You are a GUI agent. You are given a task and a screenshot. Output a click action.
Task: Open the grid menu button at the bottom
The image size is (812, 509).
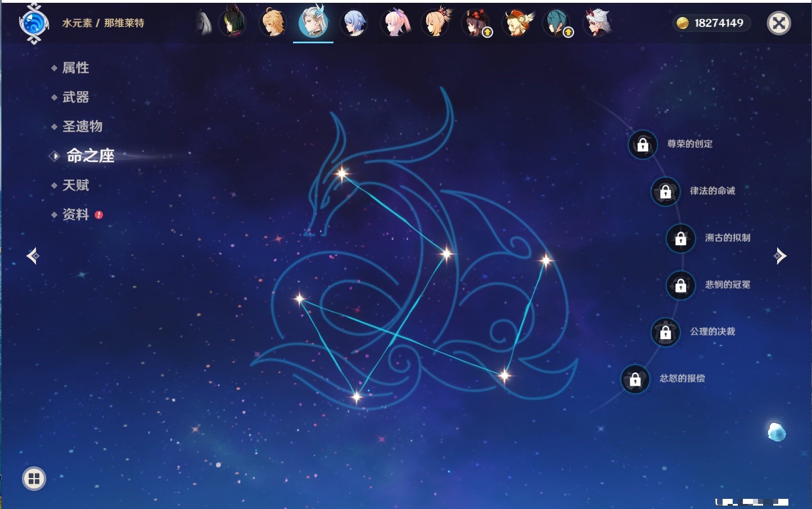pyautogui.click(x=34, y=479)
